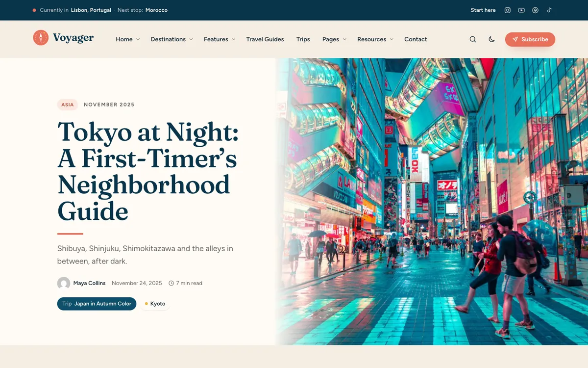Click author name Maya Collins
The height and width of the screenshot is (368, 588).
click(89, 283)
